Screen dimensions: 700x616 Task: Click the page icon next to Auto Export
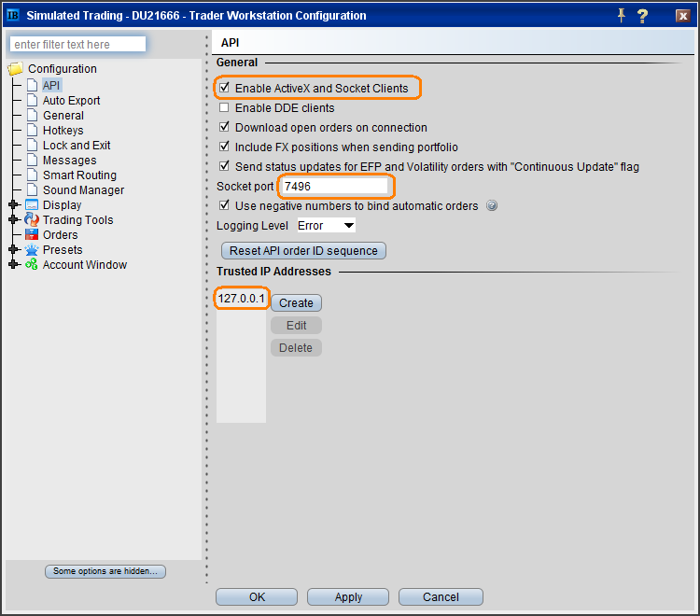[32, 100]
